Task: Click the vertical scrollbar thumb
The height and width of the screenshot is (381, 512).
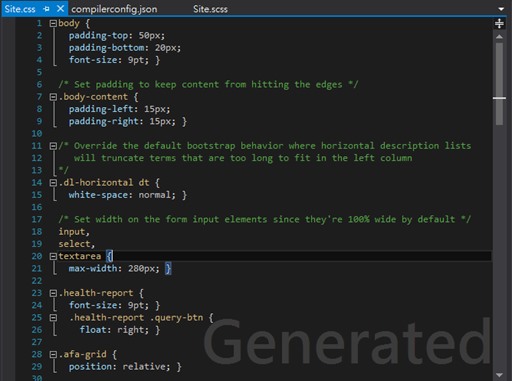Action: [499, 83]
